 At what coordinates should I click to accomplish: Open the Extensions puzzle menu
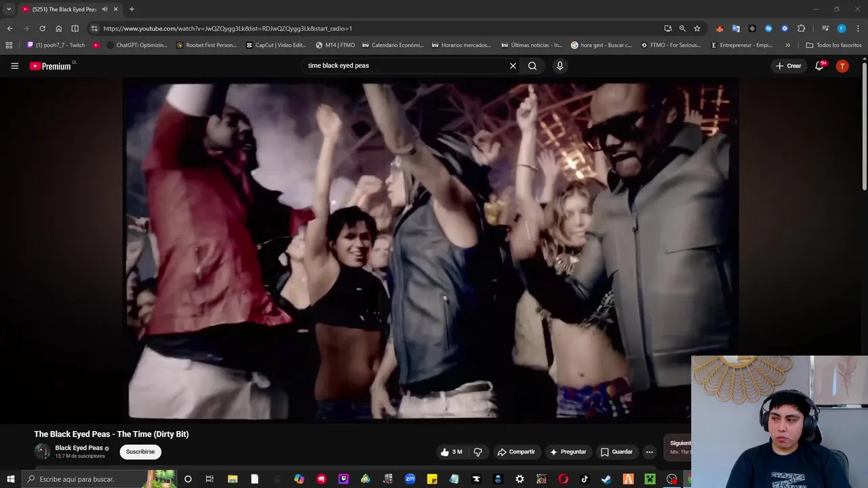(801, 28)
